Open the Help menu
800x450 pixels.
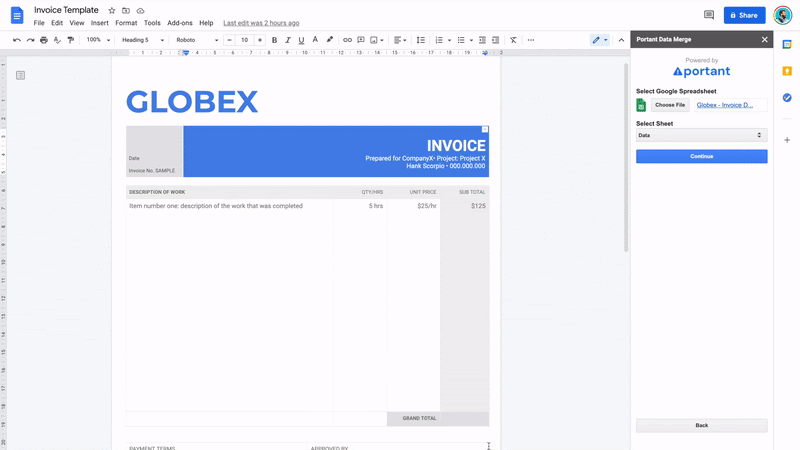206,23
